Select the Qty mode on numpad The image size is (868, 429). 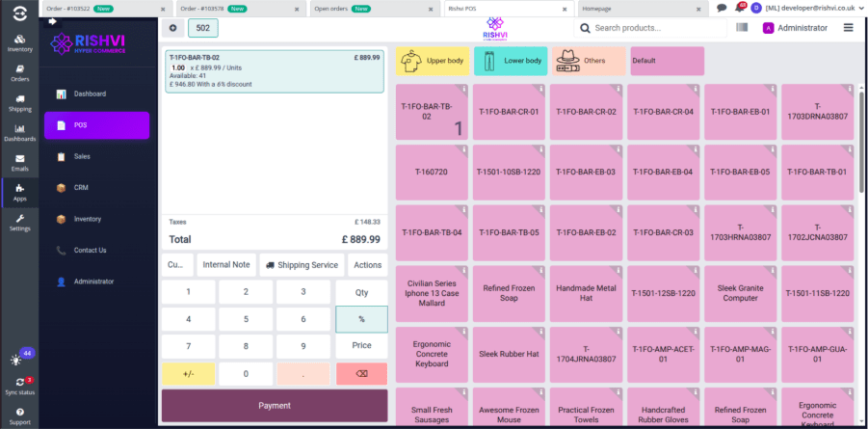361,292
